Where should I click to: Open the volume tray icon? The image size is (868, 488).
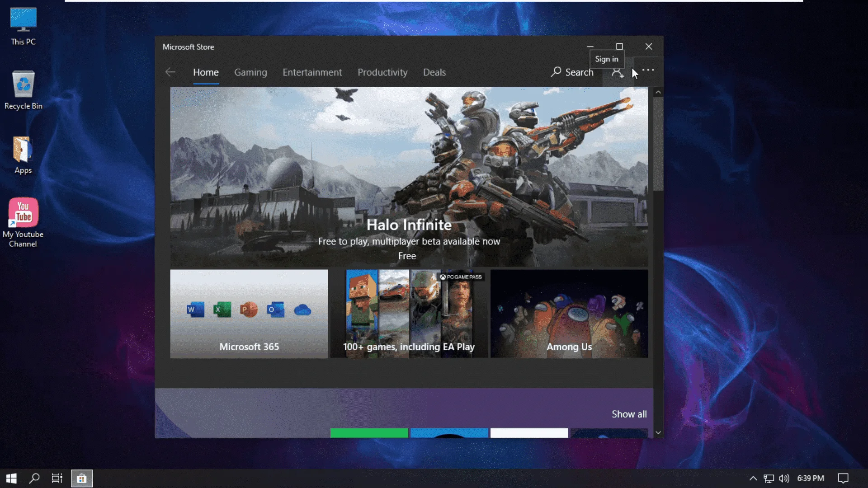coord(784,478)
